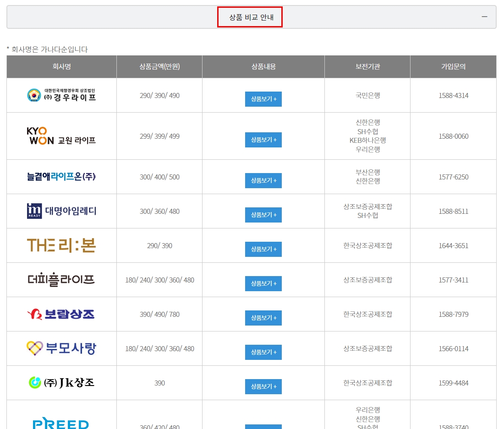504x429 pixels.
Task: Click price cell 390/ 490/ 780
Action: 159,315
